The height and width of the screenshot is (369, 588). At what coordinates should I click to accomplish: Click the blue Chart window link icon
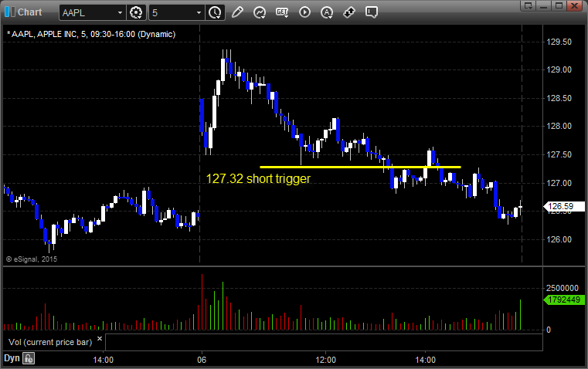[x=10, y=12]
